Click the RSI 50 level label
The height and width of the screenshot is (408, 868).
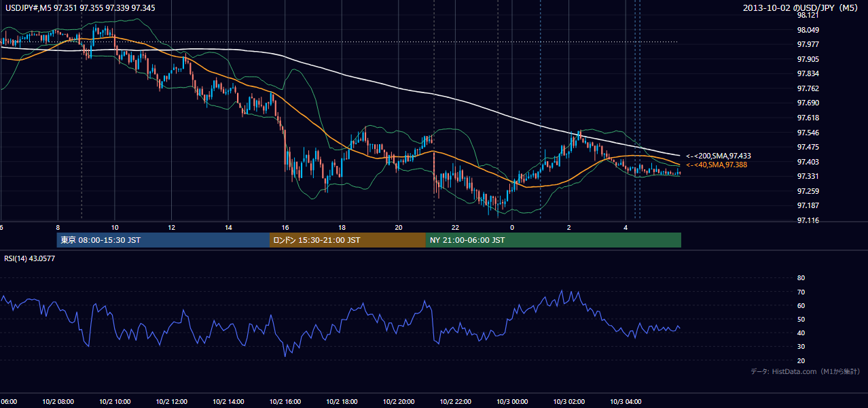click(801, 319)
